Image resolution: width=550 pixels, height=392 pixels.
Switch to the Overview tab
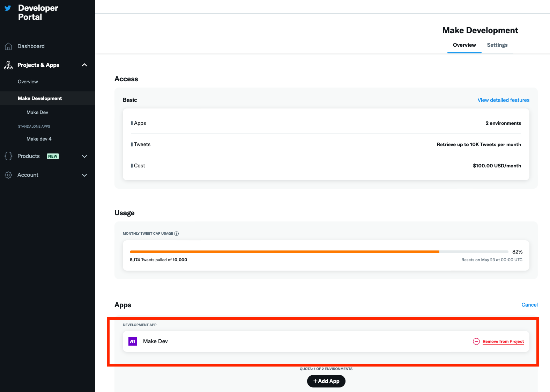tap(464, 45)
